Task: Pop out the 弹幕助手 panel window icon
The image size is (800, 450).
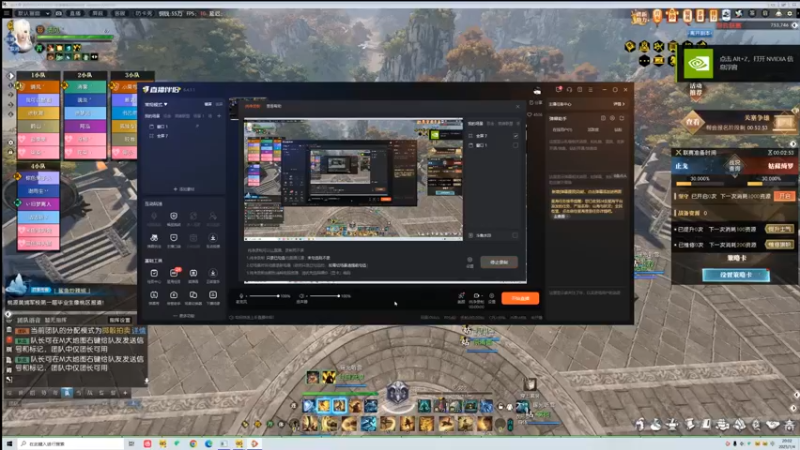Action: coord(621,118)
